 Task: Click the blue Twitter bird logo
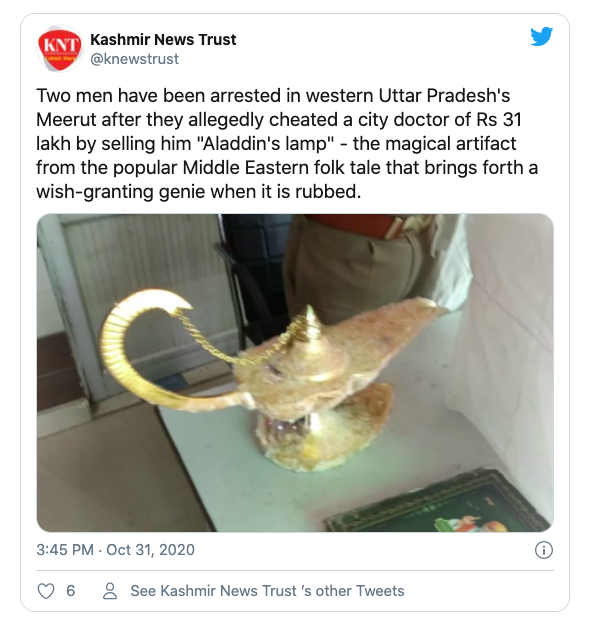[542, 36]
